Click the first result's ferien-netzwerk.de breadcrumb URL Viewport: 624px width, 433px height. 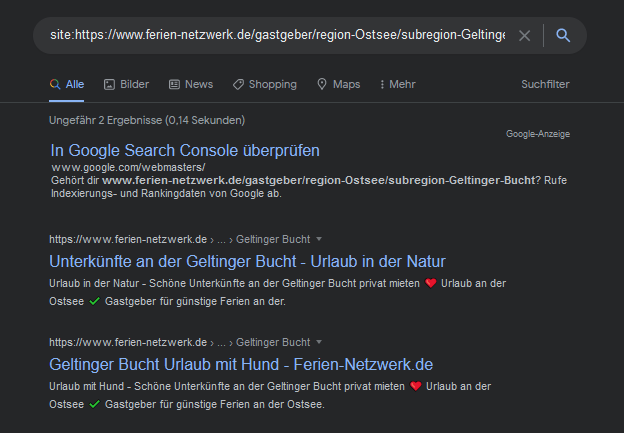coord(127,240)
